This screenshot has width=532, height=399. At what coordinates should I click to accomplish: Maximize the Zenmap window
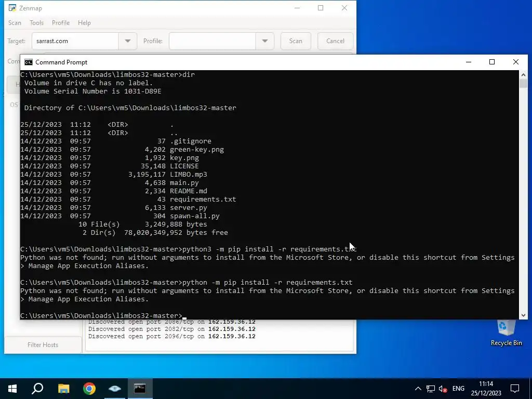321,8
